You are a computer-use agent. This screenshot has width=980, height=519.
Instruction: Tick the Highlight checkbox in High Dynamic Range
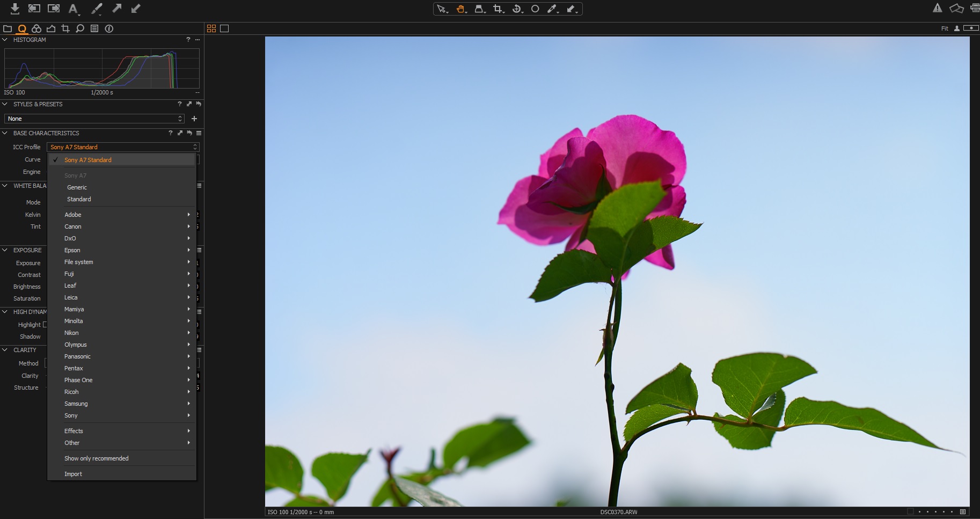(x=45, y=325)
